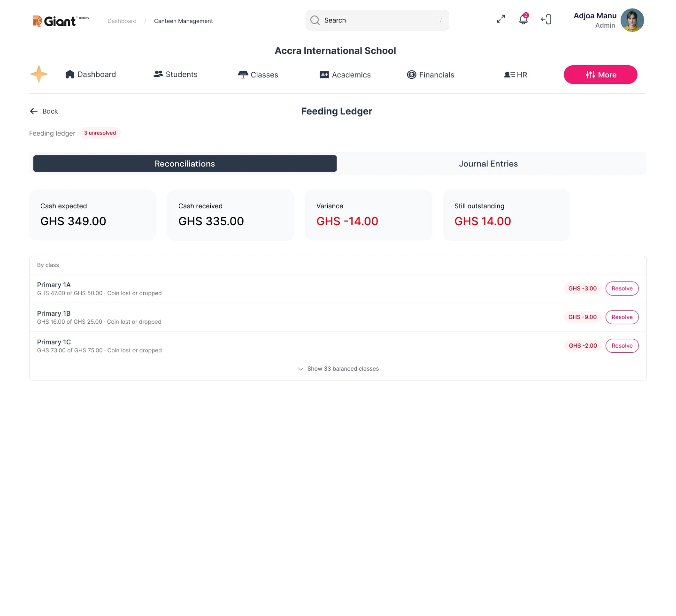The width and height of the screenshot is (676, 616).
Task: Open the Canteen Management breadcrumb
Action: [x=184, y=21]
